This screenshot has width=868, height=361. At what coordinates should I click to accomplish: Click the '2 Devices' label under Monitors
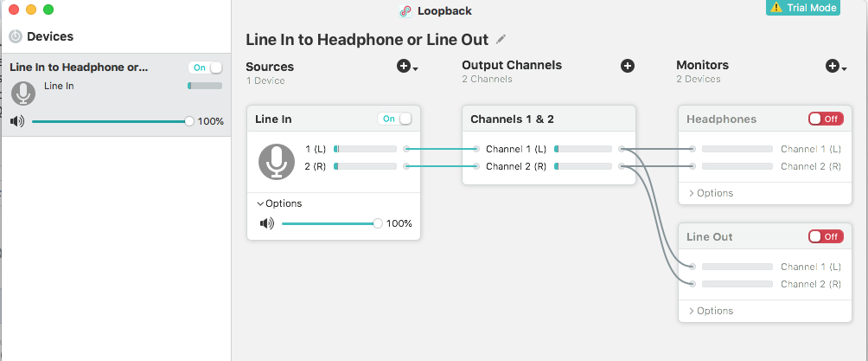tap(699, 80)
